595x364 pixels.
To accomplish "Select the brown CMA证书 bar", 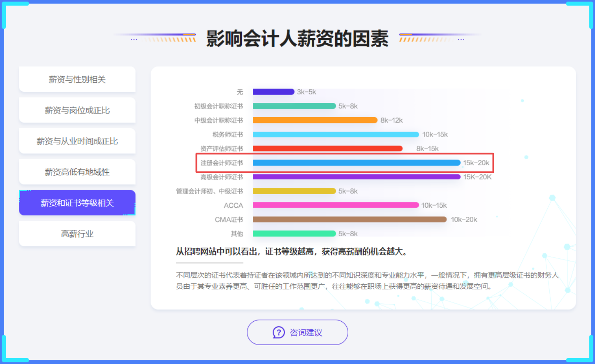I will pyautogui.click(x=350, y=219).
